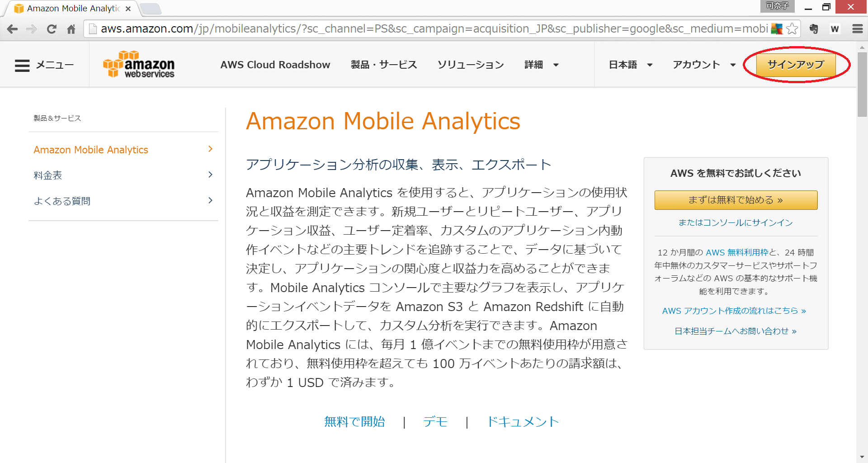Go to the browser home page
The image size is (868, 463).
tap(71, 29)
